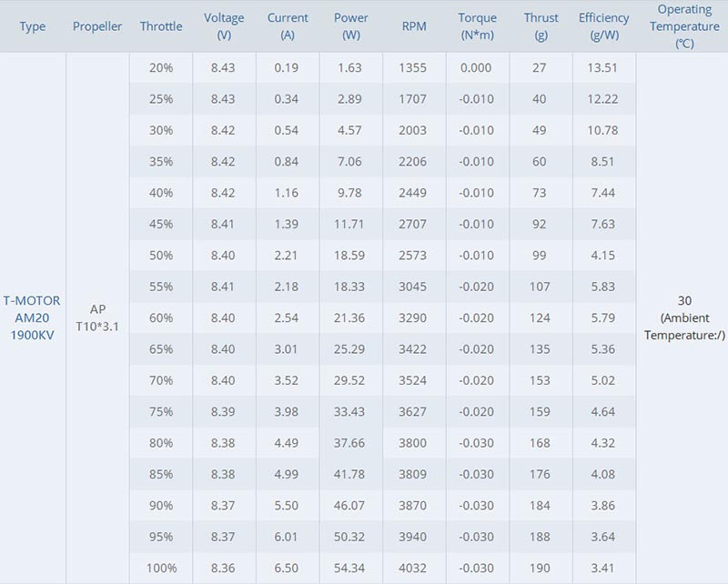Click the Operating Temperature header

pyautogui.click(x=684, y=26)
